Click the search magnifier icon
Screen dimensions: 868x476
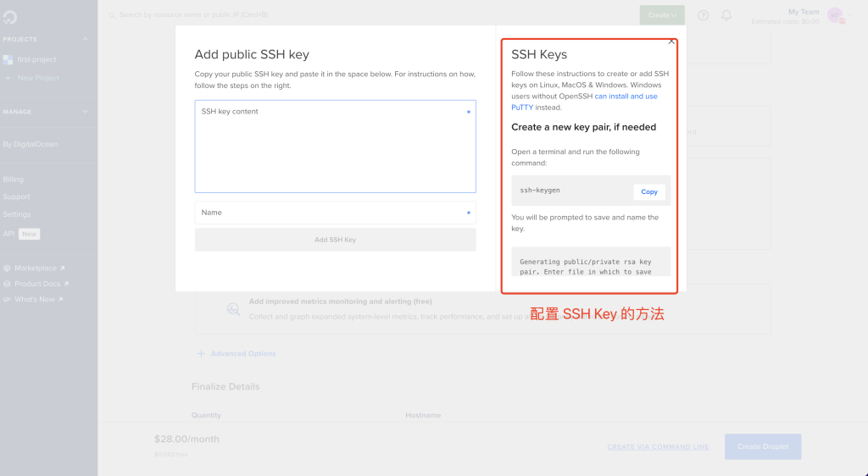click(112, 15)
